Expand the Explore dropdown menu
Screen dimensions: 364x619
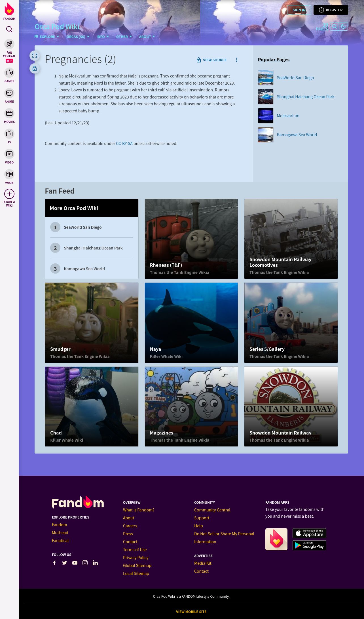coord(47,37)
